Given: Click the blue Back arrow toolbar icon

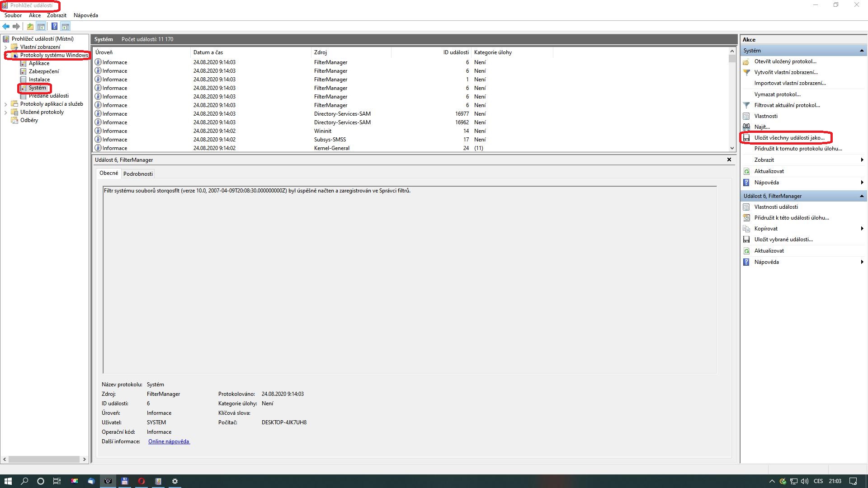Looking at the screenshot, I should [x=6, y=26].
